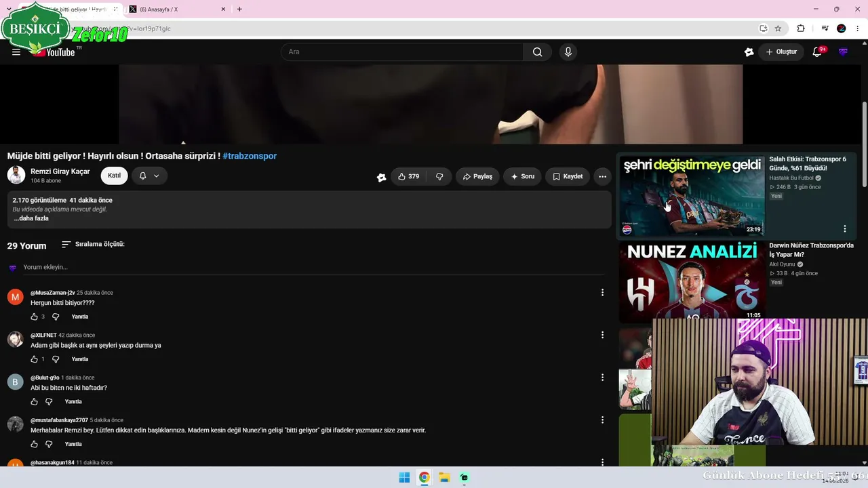Open a new browser tab

coord(239,9)
